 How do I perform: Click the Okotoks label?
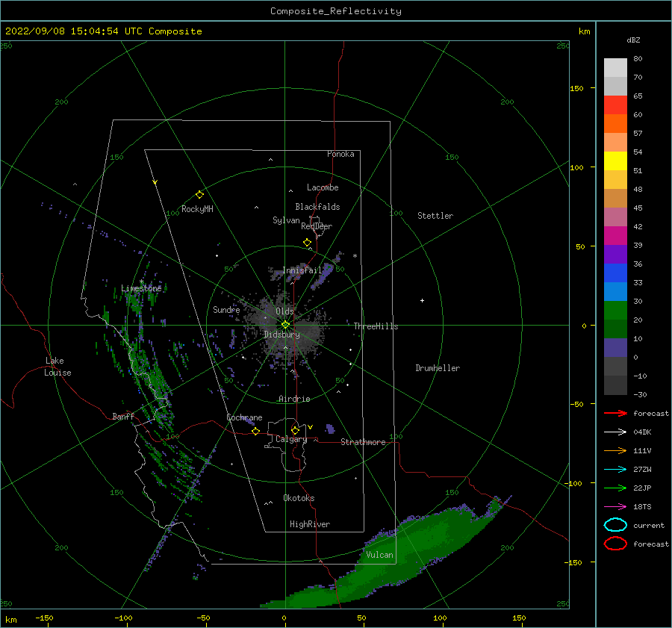[299, 498]
